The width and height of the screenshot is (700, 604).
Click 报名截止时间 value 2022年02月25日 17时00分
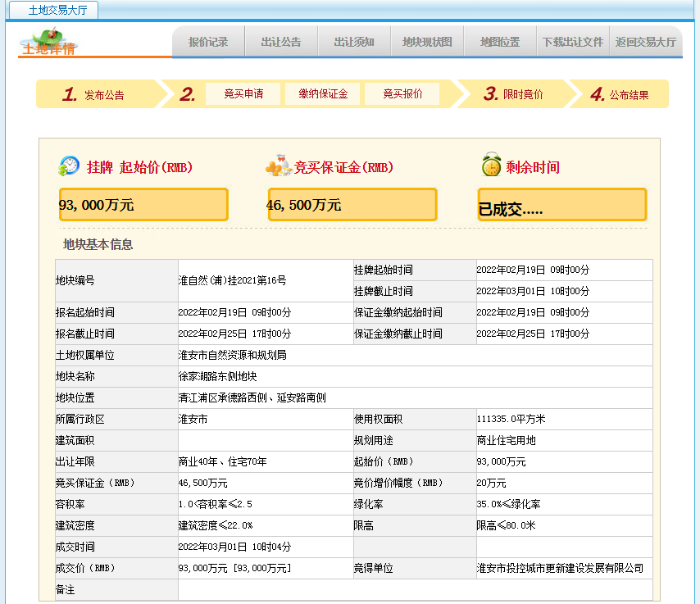click(x=234, y=334)
